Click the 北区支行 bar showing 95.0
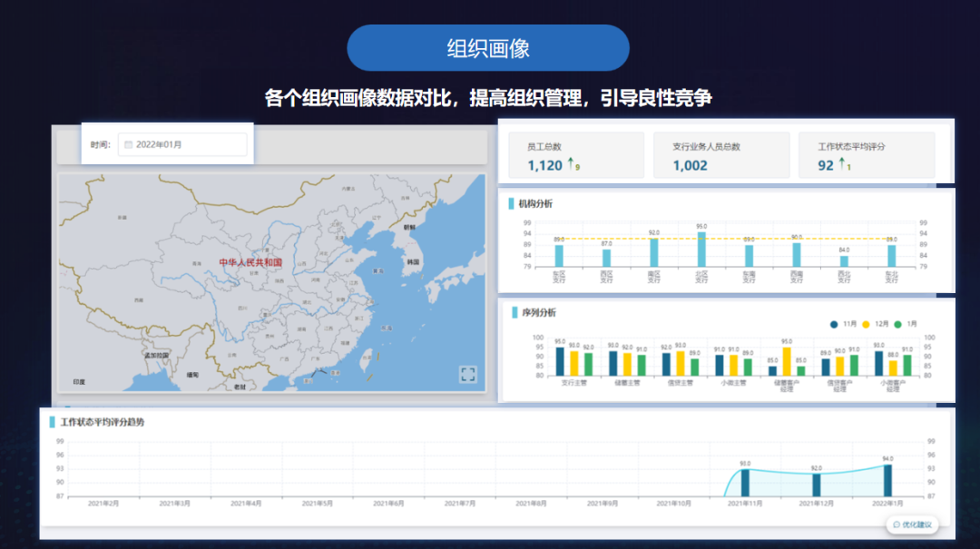 coord(701,250)
